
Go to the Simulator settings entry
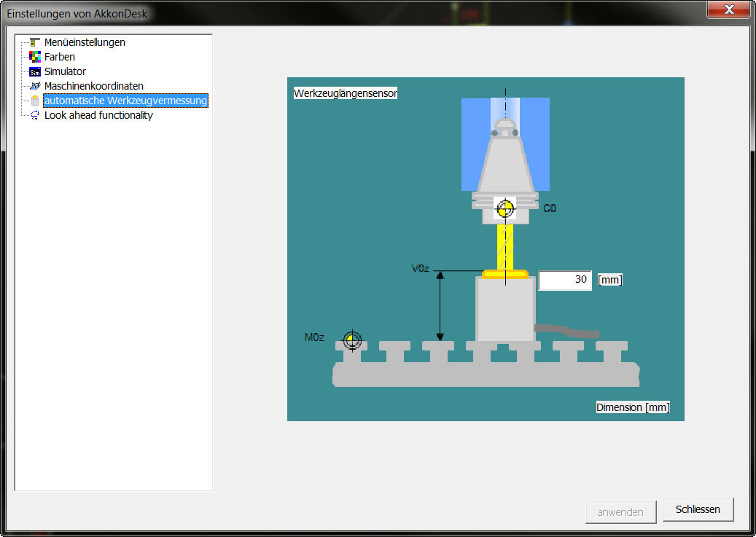pos(65,71)
